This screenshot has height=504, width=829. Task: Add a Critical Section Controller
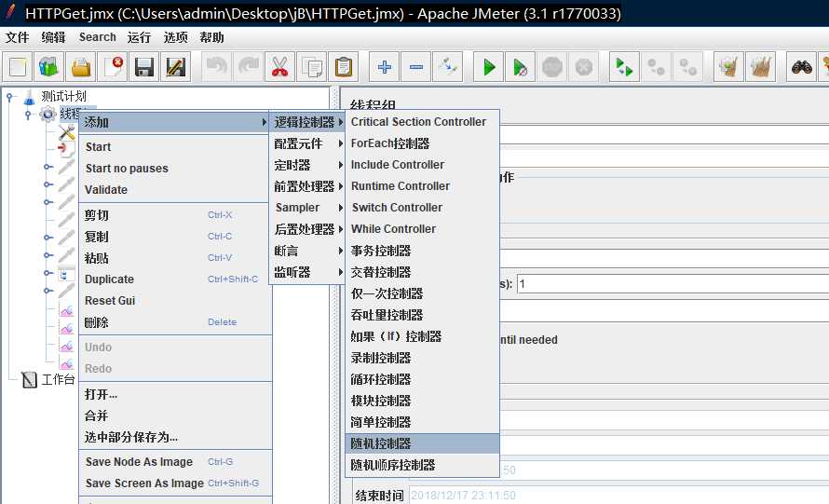pos(423,122)
